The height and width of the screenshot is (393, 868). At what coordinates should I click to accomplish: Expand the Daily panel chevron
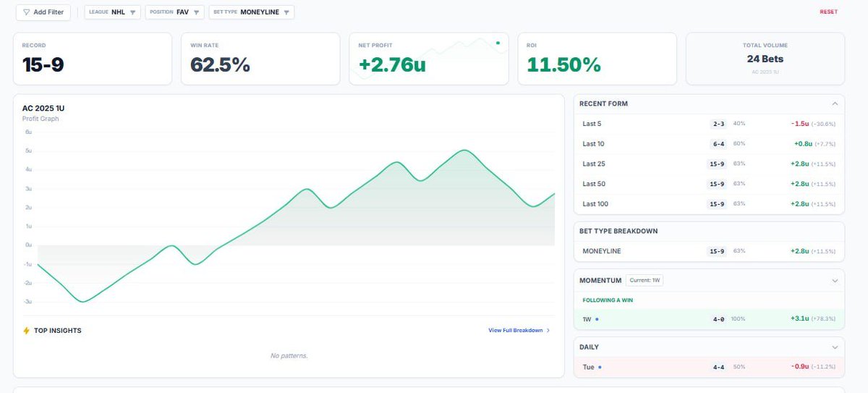coord(835,347)
